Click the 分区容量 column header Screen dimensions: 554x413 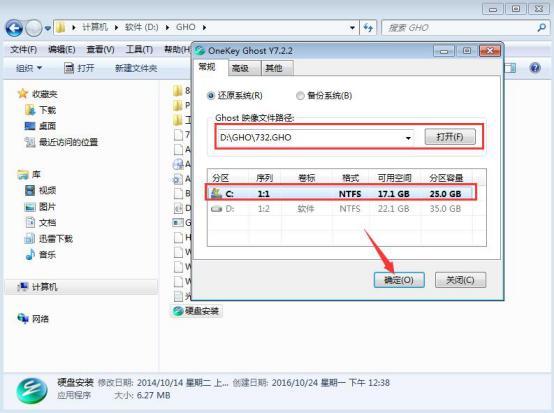(x=446, y=178)
